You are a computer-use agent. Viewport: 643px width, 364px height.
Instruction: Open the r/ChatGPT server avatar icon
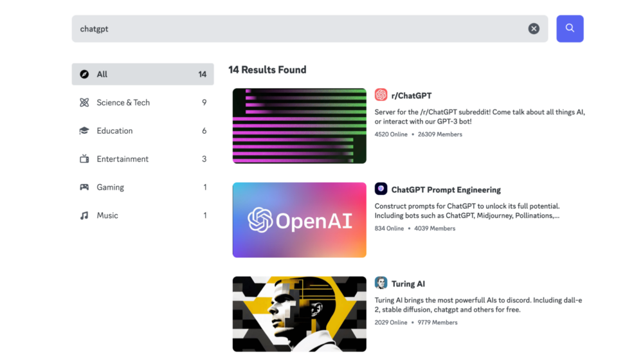pyautogui.click(x=381, y=95)
